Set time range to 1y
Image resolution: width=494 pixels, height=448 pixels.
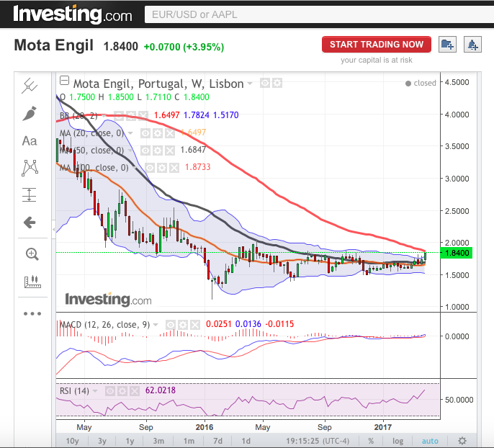(x=130, y=441)
